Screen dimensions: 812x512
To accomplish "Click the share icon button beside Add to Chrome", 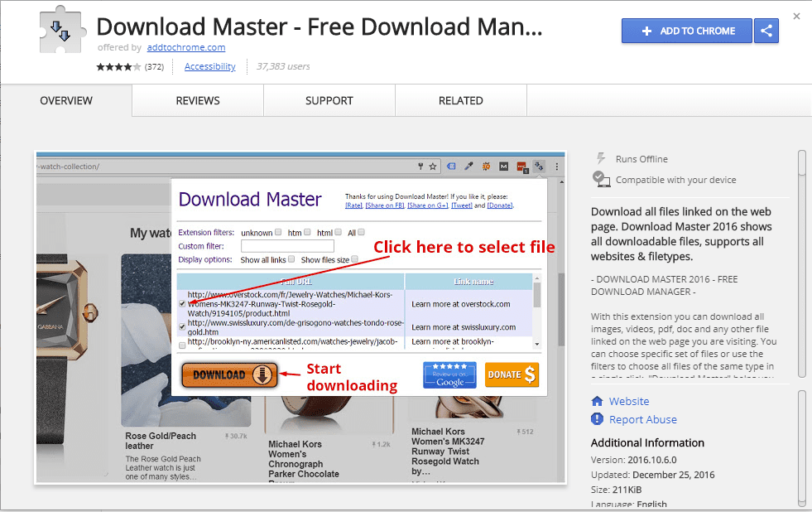I will click(766, 31).
